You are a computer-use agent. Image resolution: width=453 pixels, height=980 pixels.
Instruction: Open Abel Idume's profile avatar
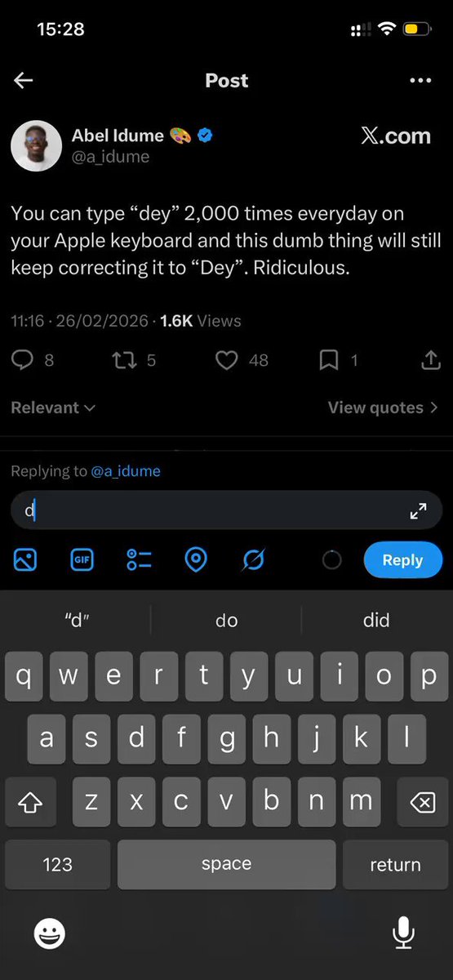coord(36,145)
